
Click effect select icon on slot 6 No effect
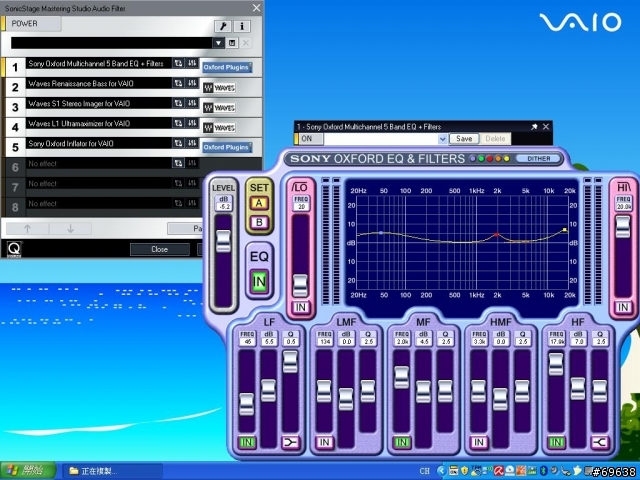pos(178,163)
